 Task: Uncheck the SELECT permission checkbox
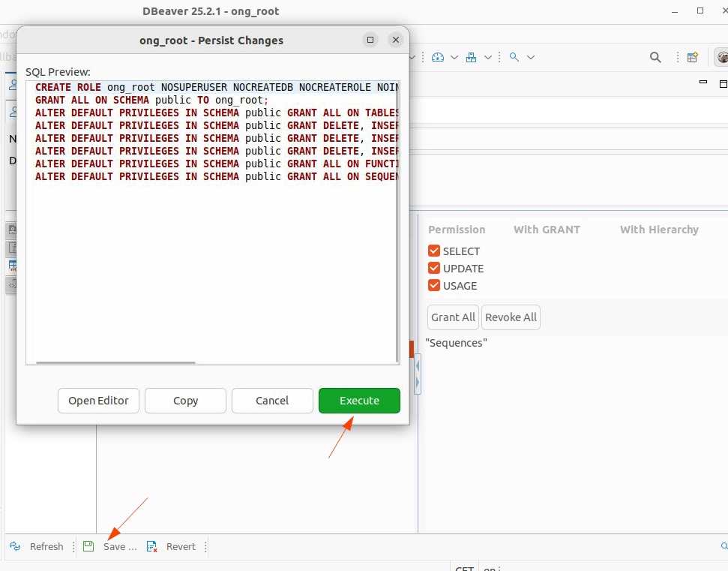tap(434, 251)
